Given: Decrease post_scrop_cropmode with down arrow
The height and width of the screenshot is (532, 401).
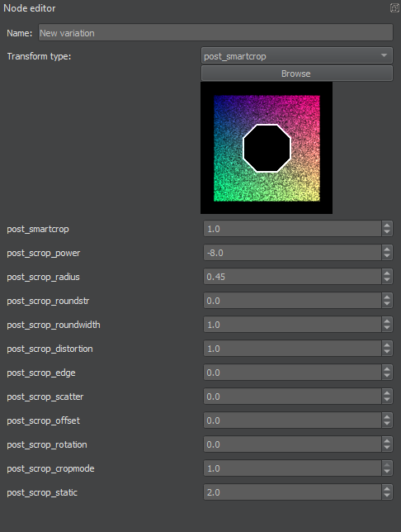Looking at the screenshot, I should (x=387, y=473).
